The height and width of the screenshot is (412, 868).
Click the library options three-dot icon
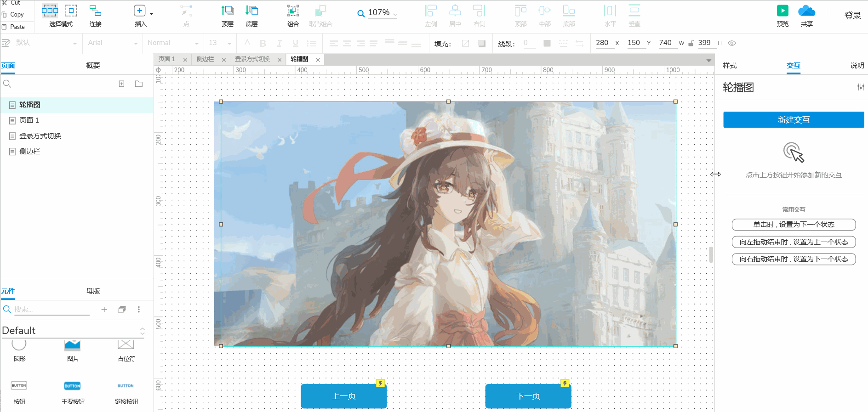[139, 310]
